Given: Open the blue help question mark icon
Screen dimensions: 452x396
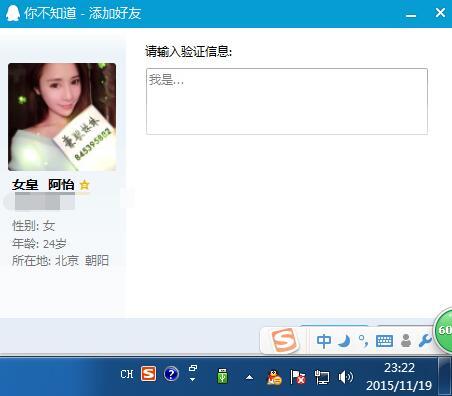Looking at the screenshot, I should click(x=171, y=374).
